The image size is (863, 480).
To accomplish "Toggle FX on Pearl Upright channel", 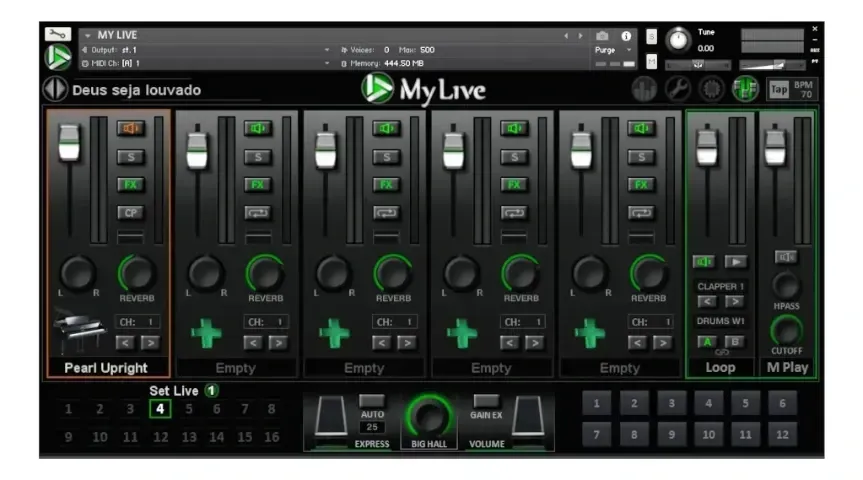I will (x=130, y=185).
